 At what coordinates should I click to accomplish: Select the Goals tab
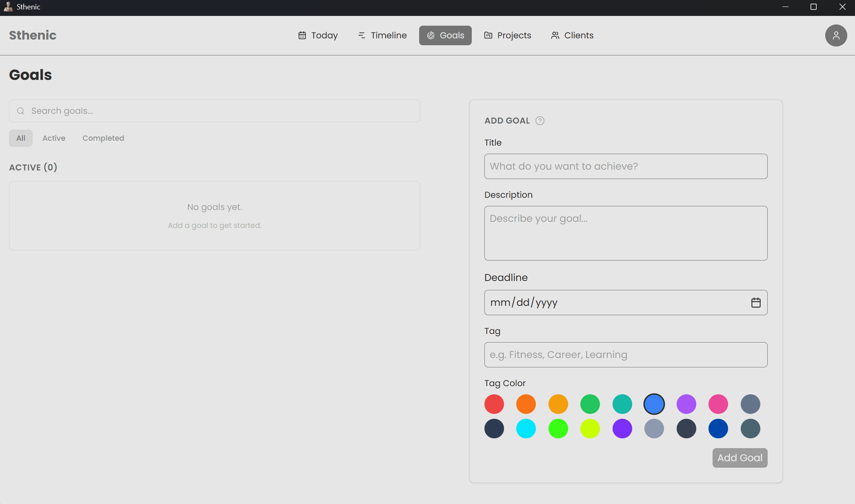point(445,35)
